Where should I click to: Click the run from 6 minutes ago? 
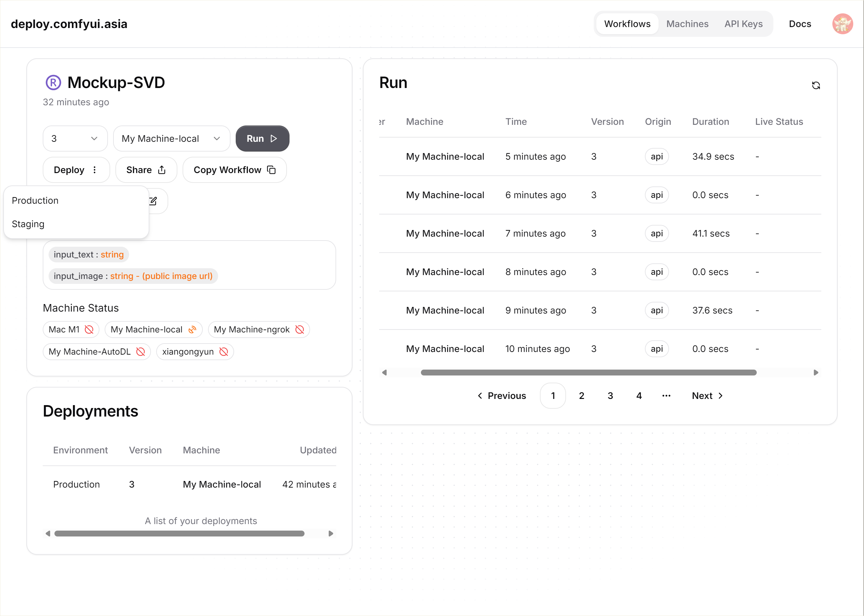point(600,195)
